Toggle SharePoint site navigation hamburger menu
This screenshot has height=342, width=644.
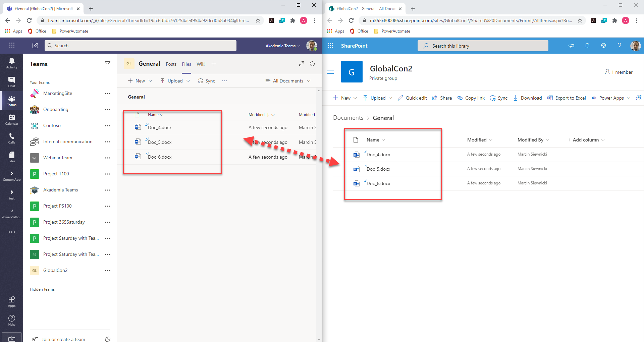pos(330,72)
